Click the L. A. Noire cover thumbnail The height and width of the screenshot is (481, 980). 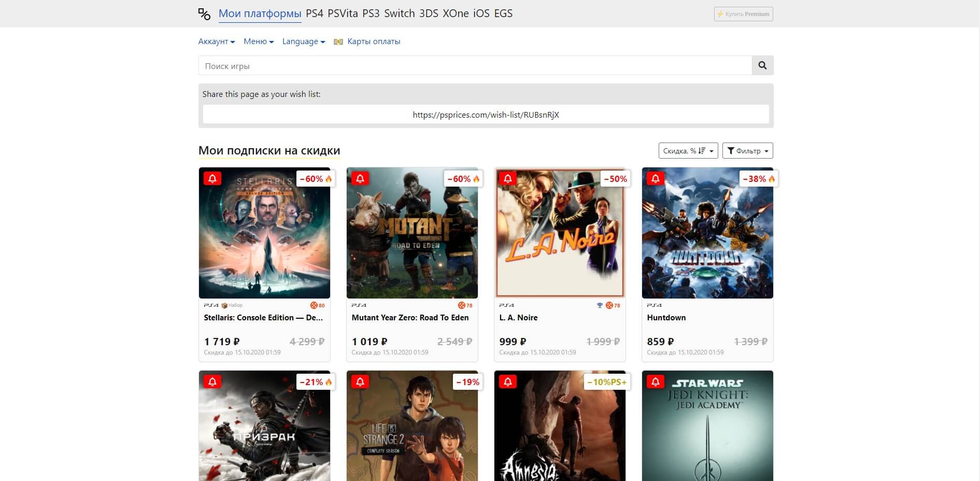560,233
